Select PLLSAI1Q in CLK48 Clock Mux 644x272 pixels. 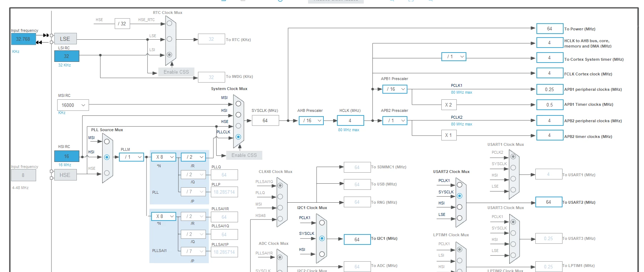point(280,186)
